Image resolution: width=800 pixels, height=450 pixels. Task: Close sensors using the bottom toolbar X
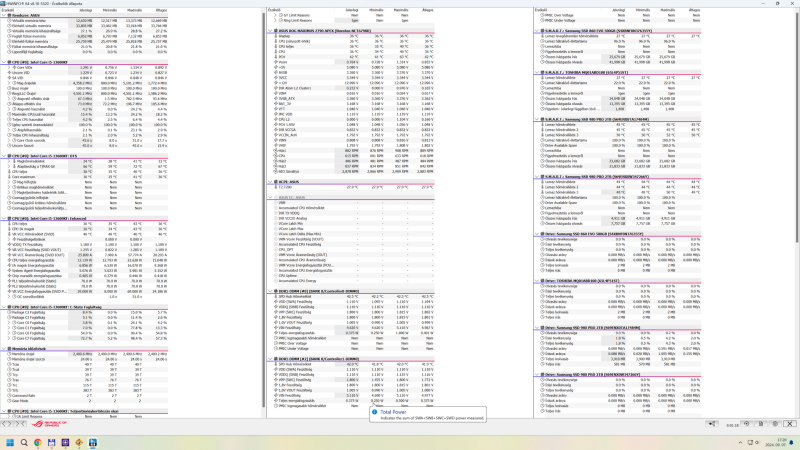point(790,423)
